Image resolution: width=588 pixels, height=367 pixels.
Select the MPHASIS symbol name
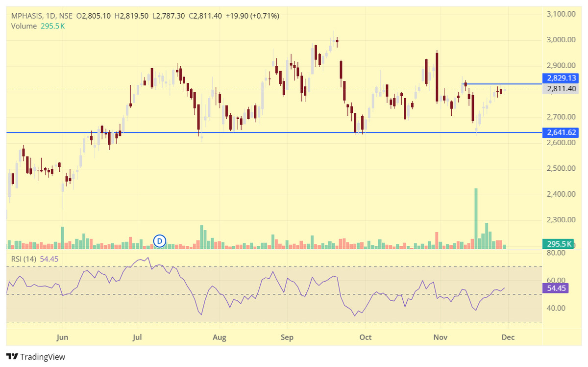[27, 16]
